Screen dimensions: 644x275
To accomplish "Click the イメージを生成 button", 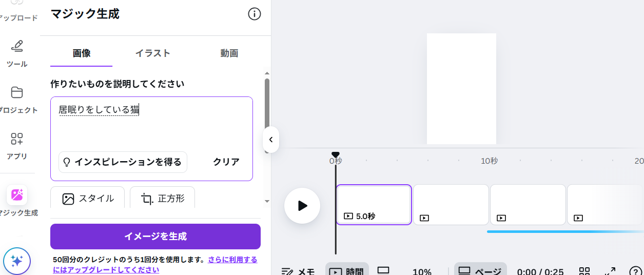I will (x=155, y=237).
